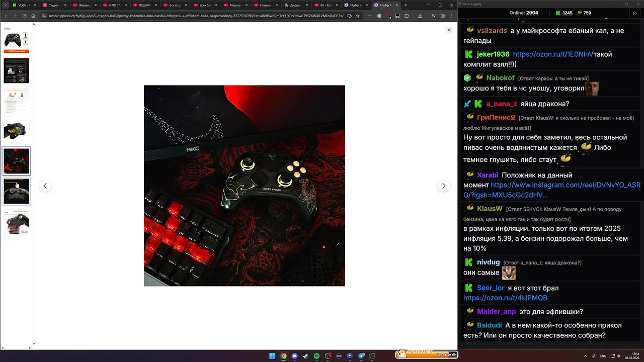This screenshot has width=644, height=362.
Task: Click the taskbar volume icon
Action: click(618, 356)
